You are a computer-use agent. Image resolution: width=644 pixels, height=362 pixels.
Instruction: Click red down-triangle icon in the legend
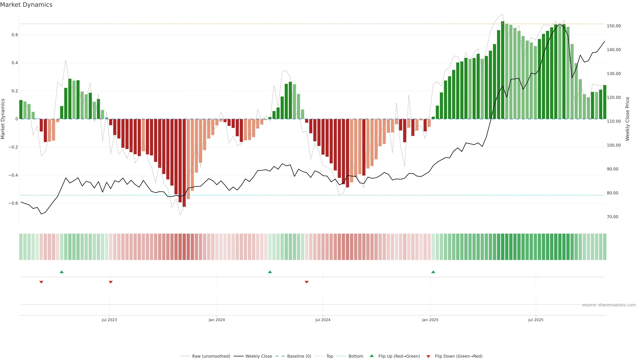click(428, 356)
